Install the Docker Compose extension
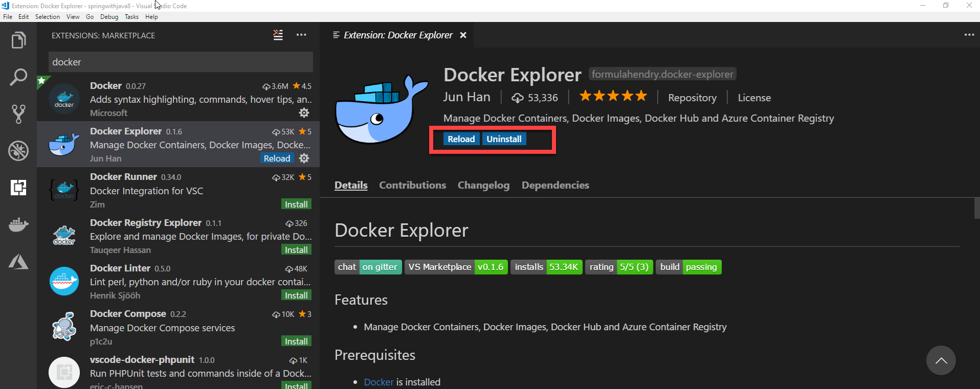 tap(296, 341)
